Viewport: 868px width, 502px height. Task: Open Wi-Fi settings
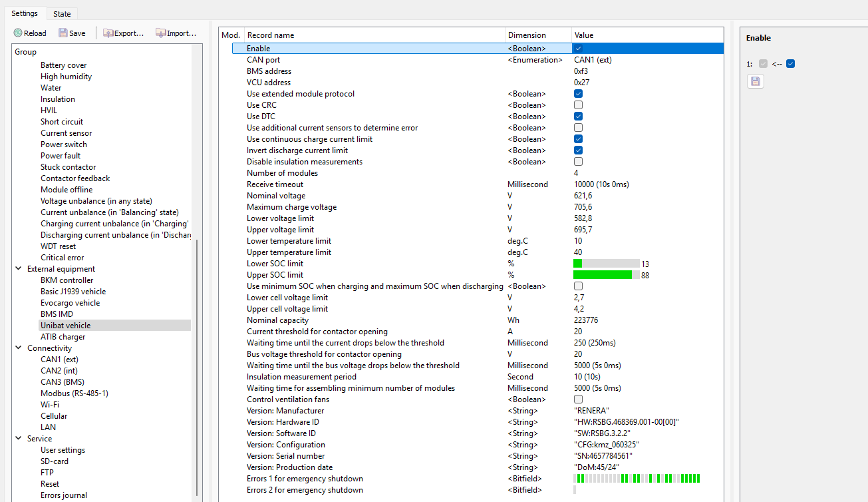click(x=50, y=405)
